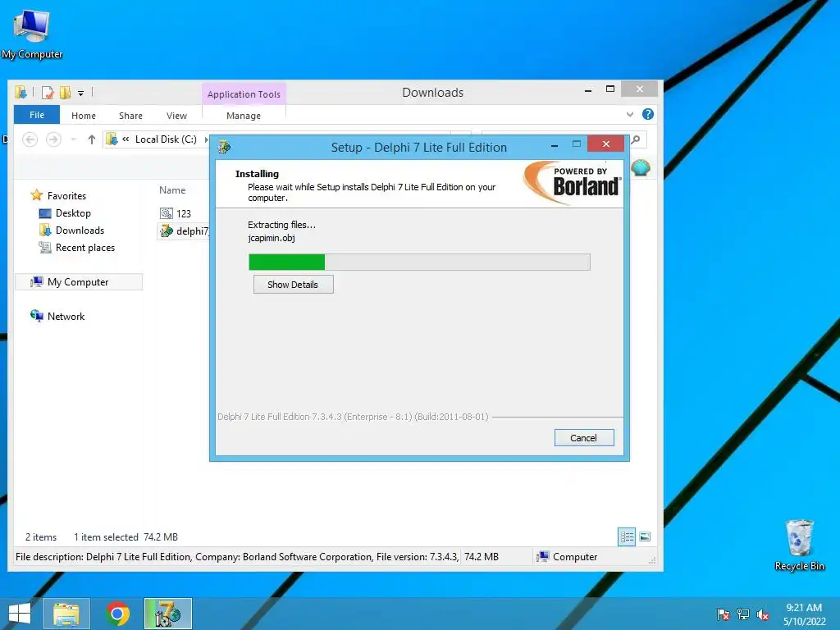The image size is (840, 630).
Task: Select My Computer in navigation pane
Action: 78,282
